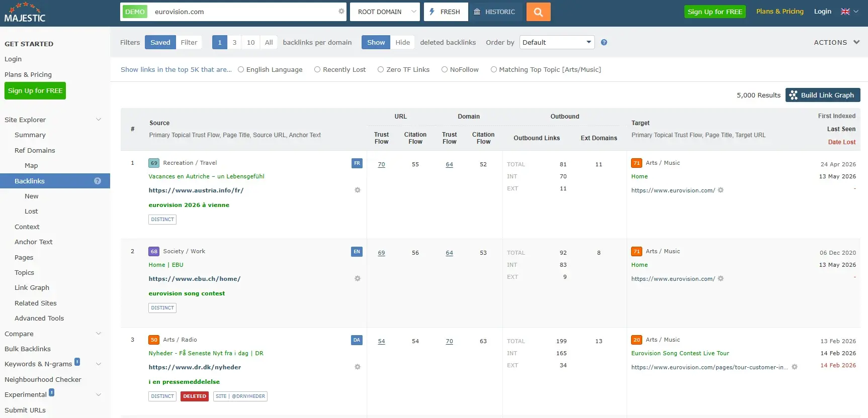Click Trust Flow value 70 in row 1
868x418 pixels.
[381, 164]
